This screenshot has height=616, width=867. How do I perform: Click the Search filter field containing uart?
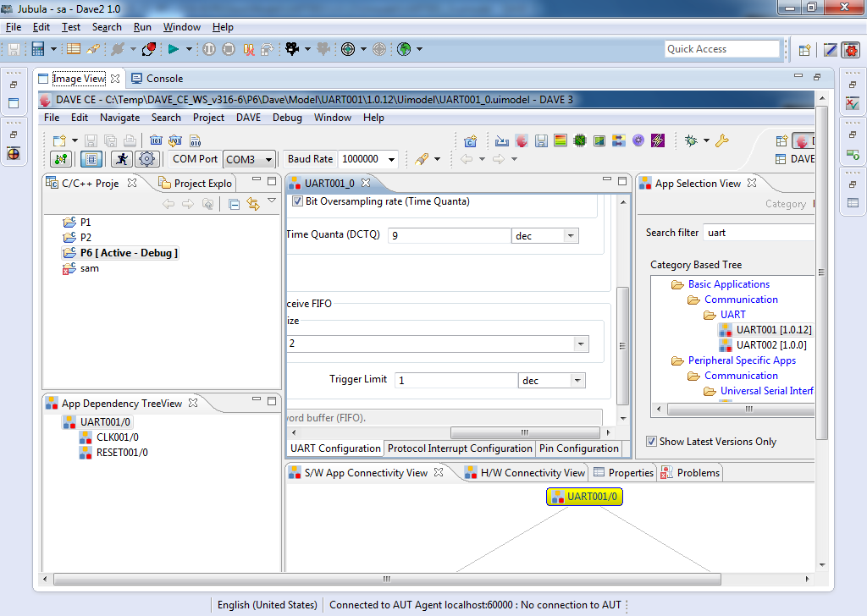click(x=759, y=234)
